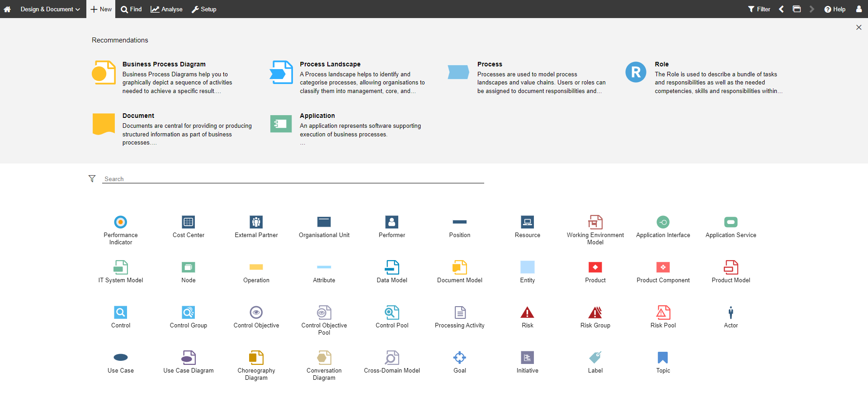Screen dimensions: 868x415
Task: Select the Document Model icon
Action: [x=460, y=267]
